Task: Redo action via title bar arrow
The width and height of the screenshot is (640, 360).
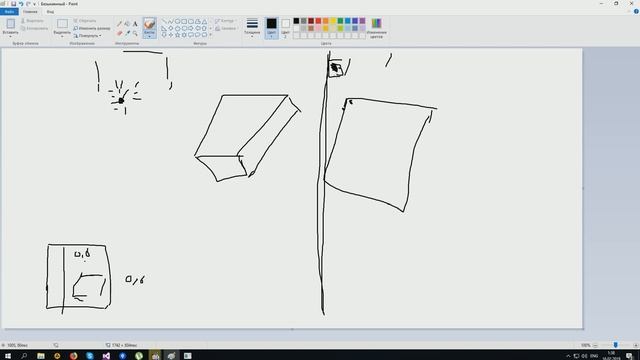Action: click(x=28, y=4)
